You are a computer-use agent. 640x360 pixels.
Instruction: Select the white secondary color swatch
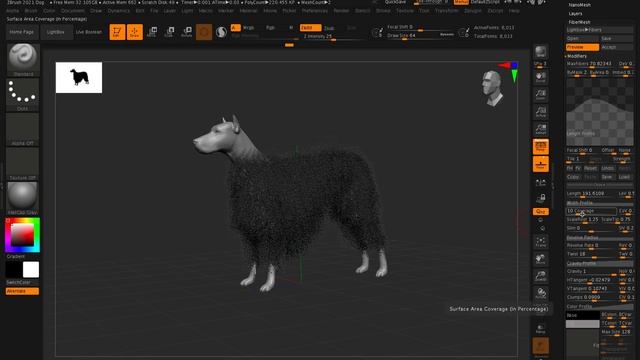pyautogui.click(x=31, y=270)
